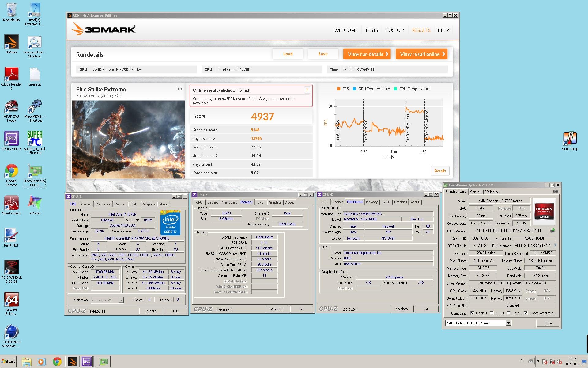Click the cyan CPU Temperature legend swatch
588x368 pixels.
395,89
